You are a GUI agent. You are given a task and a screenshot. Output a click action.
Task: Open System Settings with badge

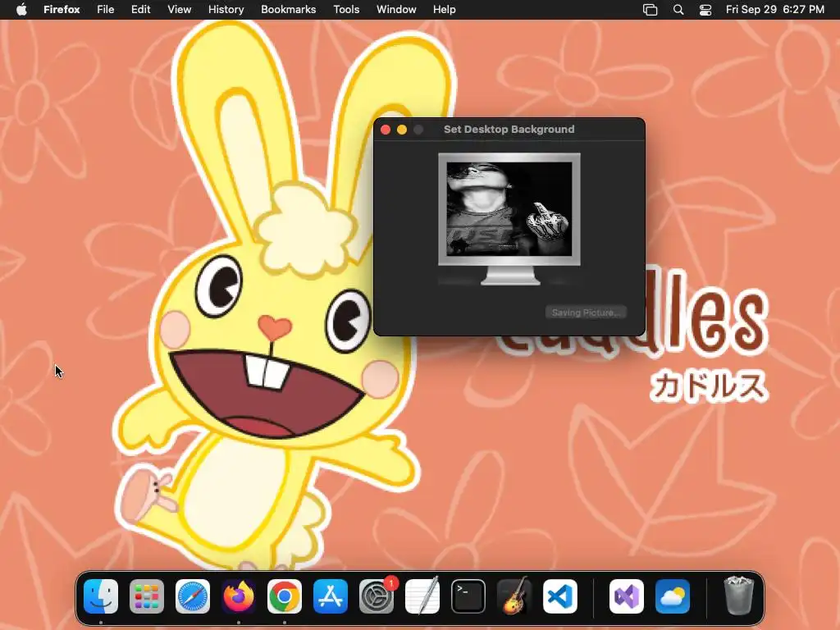(377, 596)
